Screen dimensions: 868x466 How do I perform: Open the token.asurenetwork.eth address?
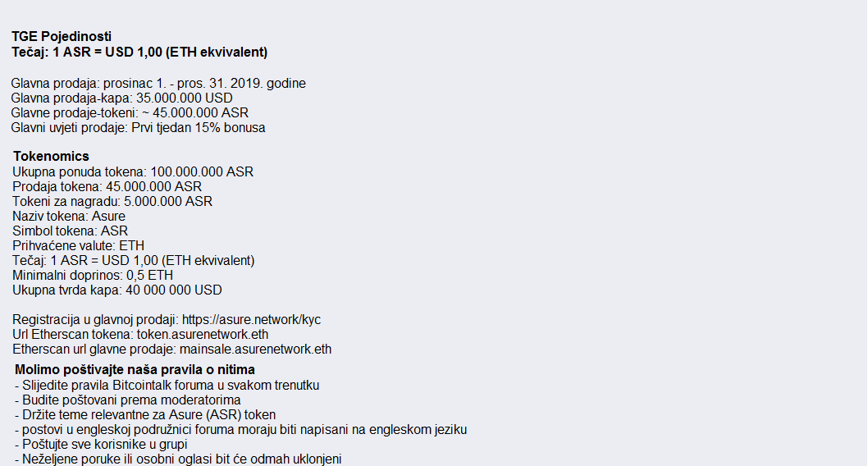pyautogui.click(x=203, y=334)
